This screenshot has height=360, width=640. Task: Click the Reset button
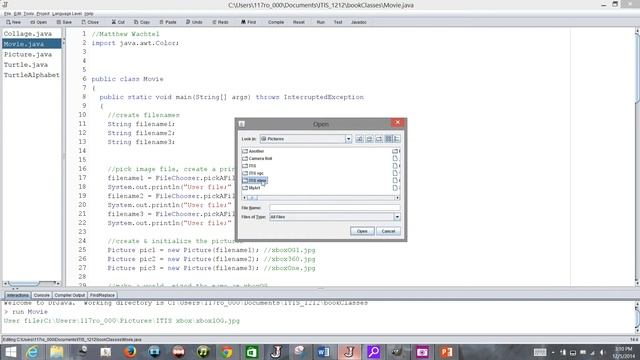(299, 22)
